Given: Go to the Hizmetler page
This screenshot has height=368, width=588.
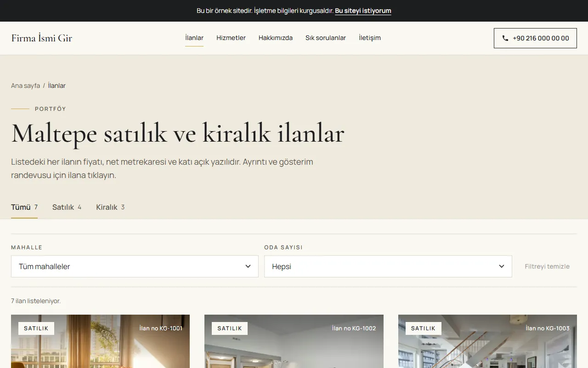Looking at the screenshot, I should (231, 38).
